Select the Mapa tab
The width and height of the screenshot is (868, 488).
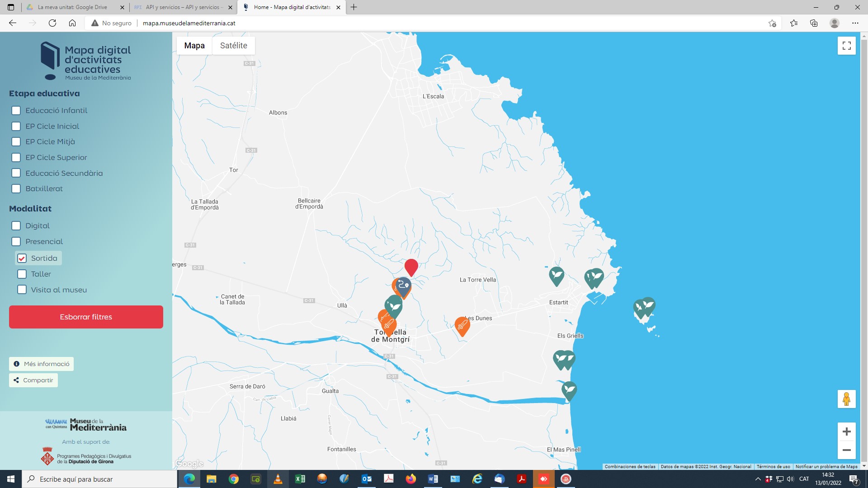point(194,45)
